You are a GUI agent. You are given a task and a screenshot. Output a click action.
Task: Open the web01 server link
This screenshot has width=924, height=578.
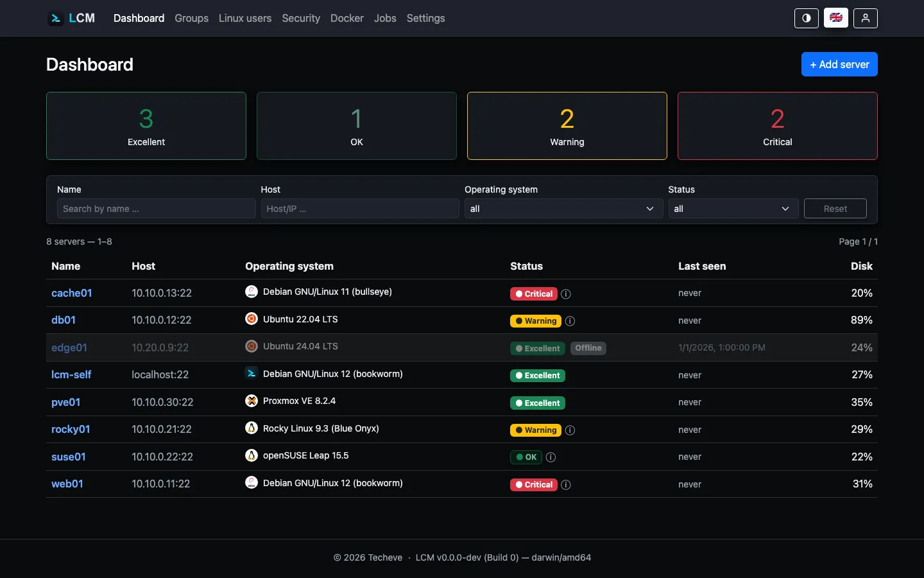click(x=67, y=484)
